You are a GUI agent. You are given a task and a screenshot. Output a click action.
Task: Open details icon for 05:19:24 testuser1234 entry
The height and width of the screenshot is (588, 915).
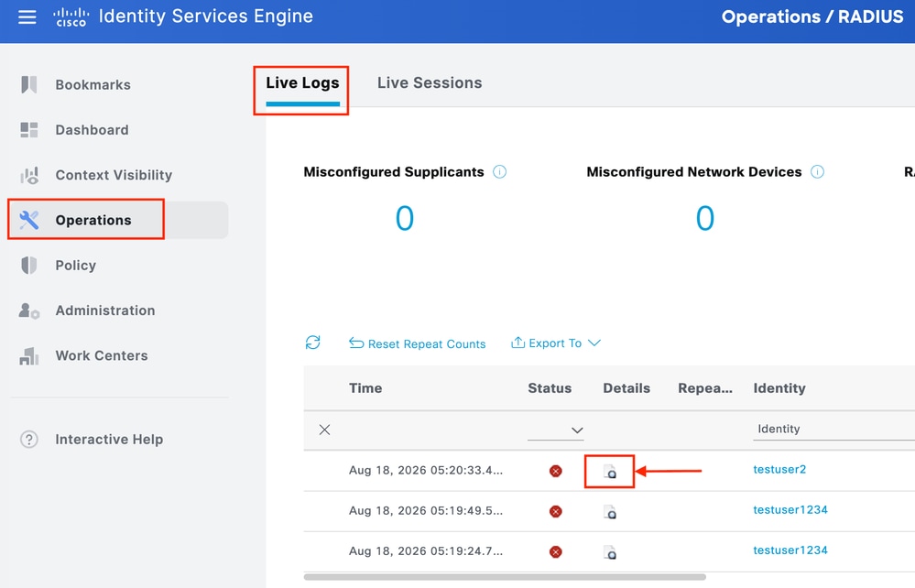[x=610, y=552]
